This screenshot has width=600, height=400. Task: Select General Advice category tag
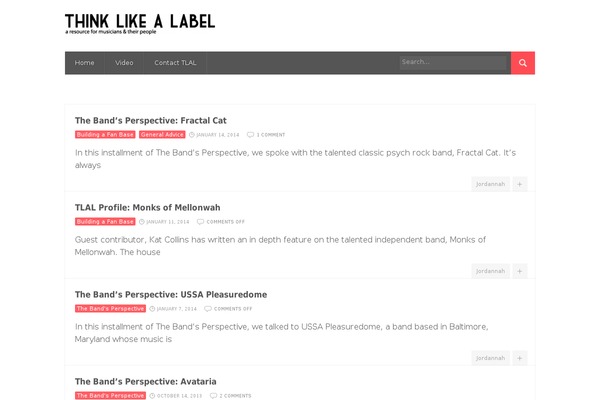(161, 134)
